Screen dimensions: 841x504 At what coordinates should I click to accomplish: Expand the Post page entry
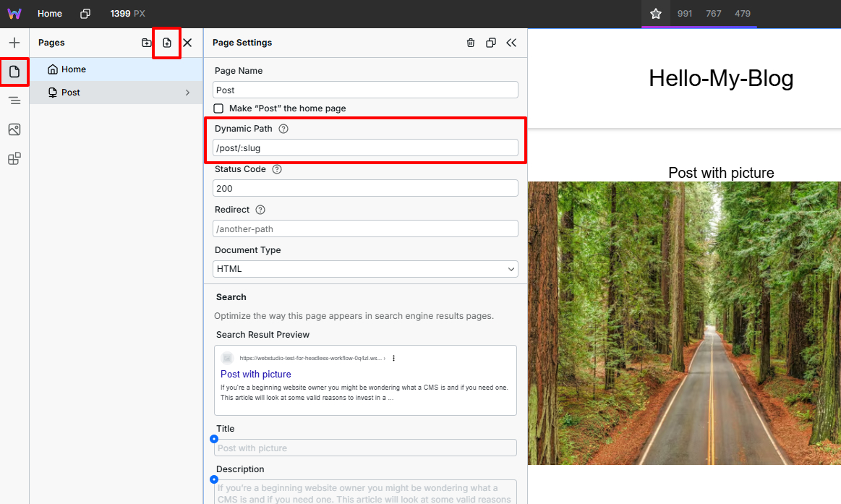187,93
